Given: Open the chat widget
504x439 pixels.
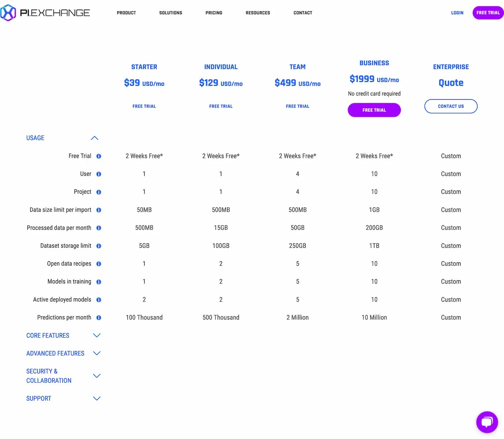Looking at the screenshot, I should point(487,422).
